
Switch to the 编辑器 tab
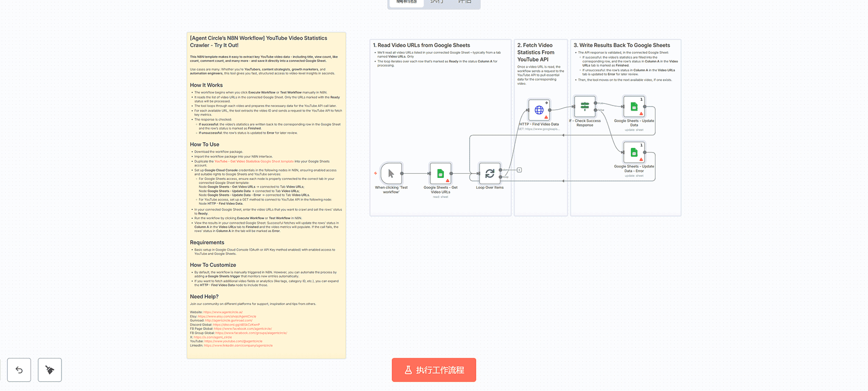click(x=406, y=3)
